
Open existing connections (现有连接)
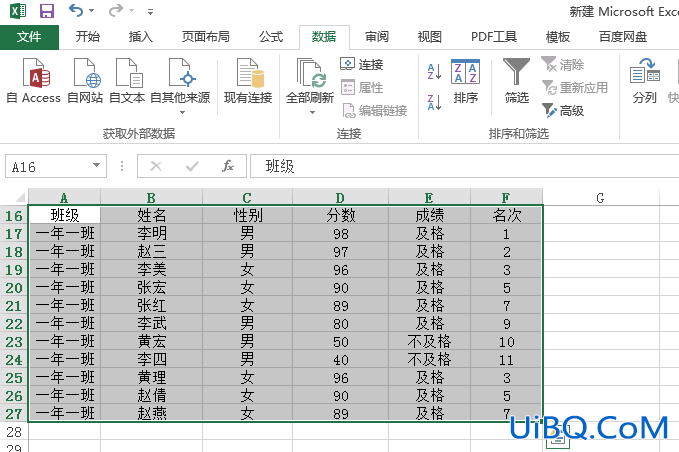248,82
